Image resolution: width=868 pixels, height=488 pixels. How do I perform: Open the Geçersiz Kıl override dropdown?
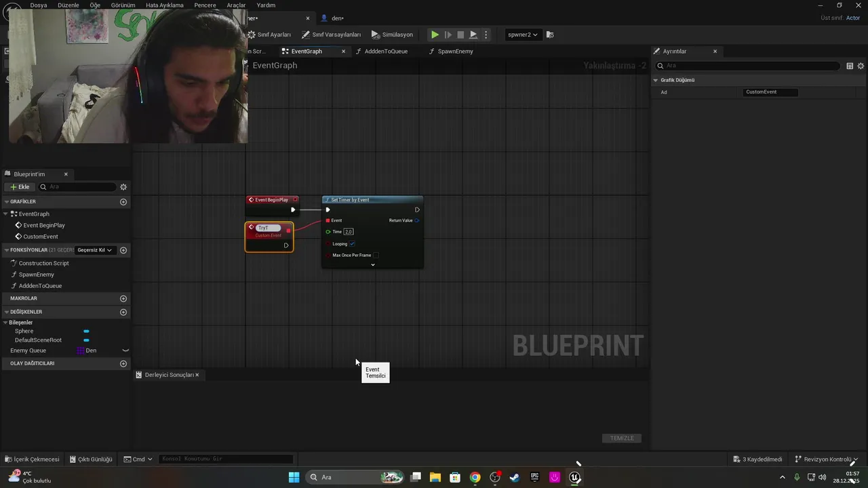[94, 250]
